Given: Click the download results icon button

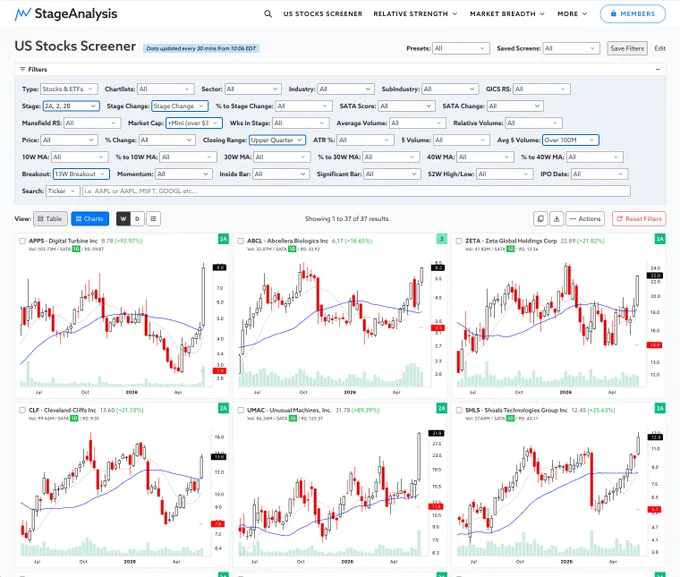Looking at the screenshot, I should (x=556, y=219).
